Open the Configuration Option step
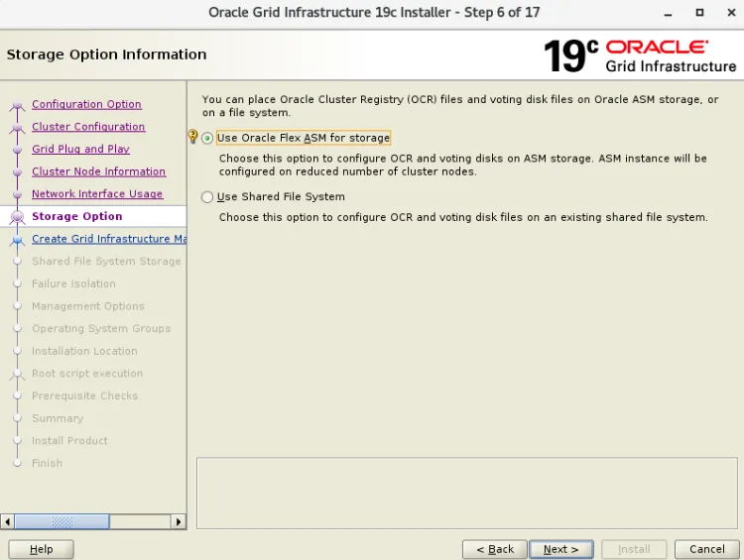The width and height of the screenshot is (744, 560). point(86,104)
